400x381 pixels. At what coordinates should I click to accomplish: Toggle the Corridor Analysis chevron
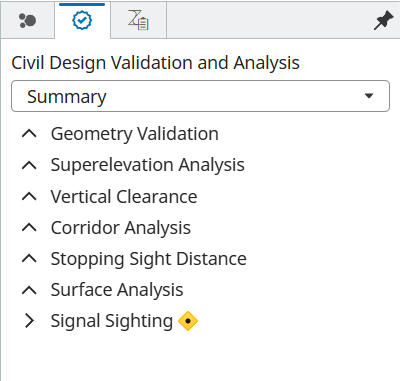[x=29, y=228]
